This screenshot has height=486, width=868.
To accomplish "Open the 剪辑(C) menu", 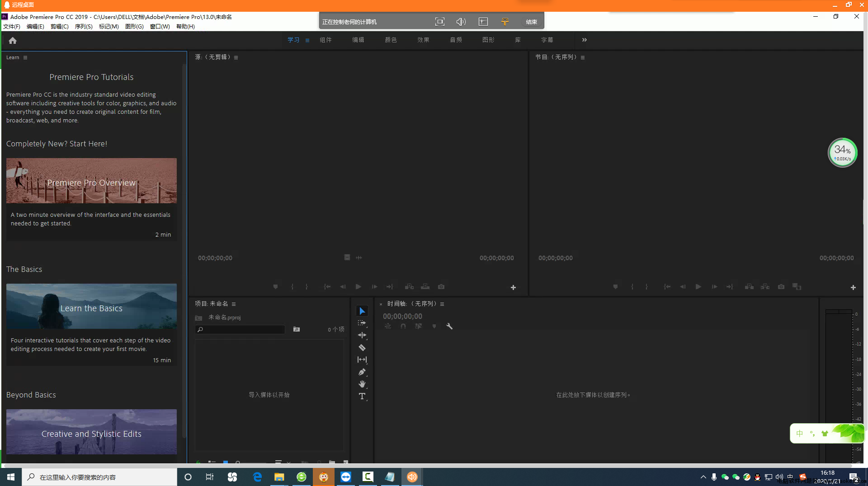I will pos(60,27).
